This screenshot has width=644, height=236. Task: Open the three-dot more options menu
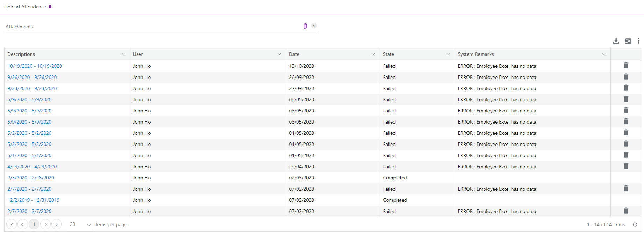coord(638,41)
